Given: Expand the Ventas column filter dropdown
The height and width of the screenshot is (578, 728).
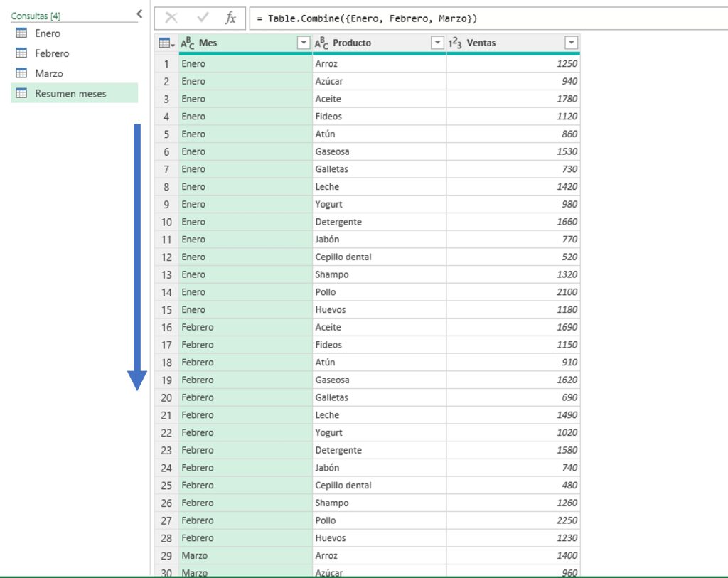Looking at the screenshot, I should pyautogui.click(x=571, y=43).
